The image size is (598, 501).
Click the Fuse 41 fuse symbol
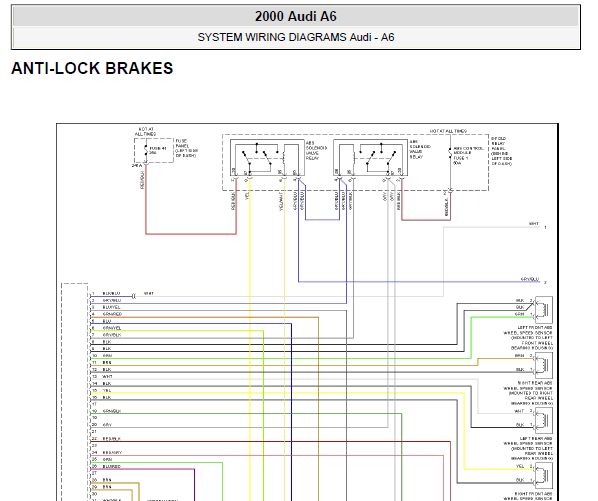click(146, 150)
